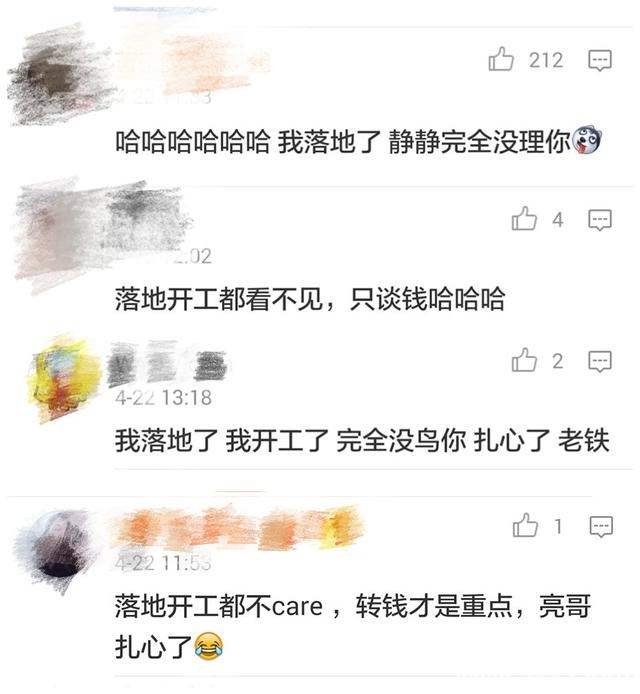Reply to the '只谈钱哈哈哈' comment
This screenshot has width=640, height=694.
click(600, 220)
